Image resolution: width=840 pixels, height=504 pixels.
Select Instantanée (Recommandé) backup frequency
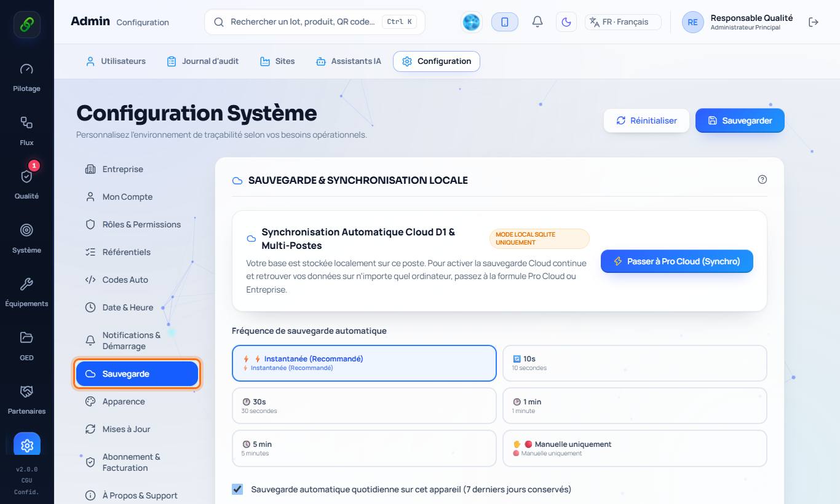tap(364, 363)
